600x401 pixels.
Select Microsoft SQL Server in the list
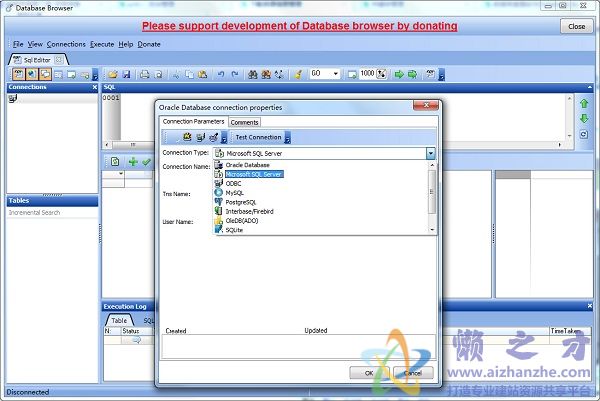click(254, 174)
